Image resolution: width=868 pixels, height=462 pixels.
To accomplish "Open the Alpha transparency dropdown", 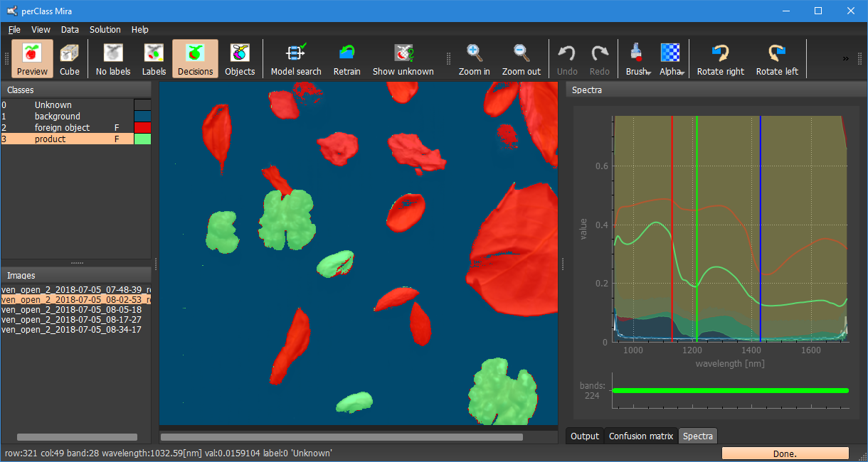I will 671,58.
